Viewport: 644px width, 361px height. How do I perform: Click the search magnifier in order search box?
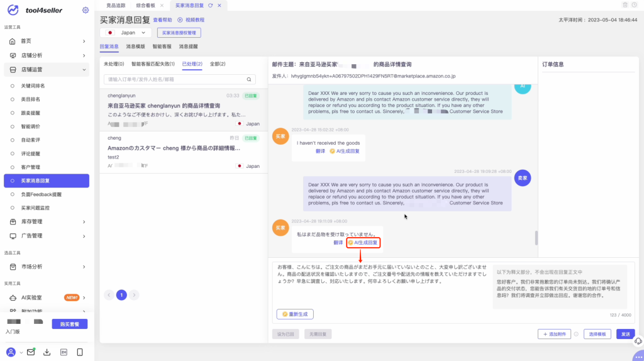249,79
